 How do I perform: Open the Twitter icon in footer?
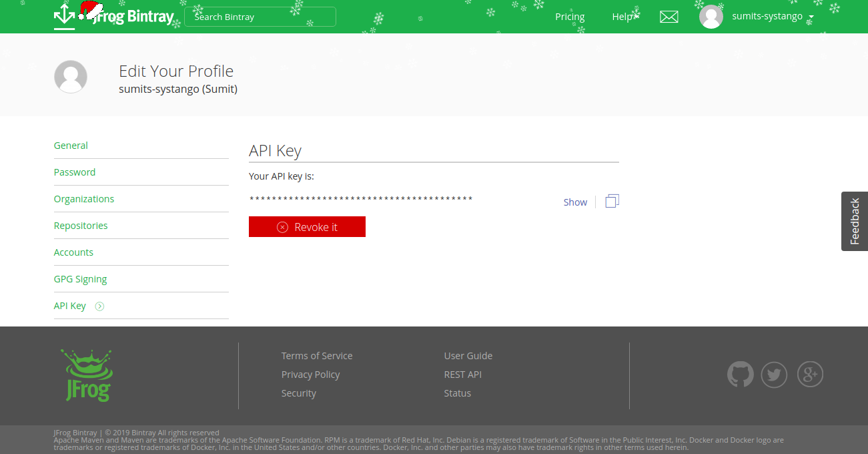(x=774, y=375)
